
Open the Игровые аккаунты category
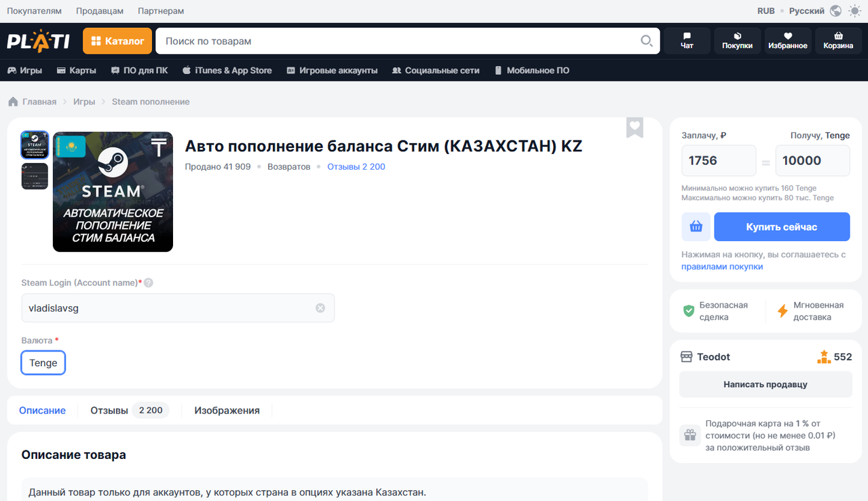tap(332, 70)
